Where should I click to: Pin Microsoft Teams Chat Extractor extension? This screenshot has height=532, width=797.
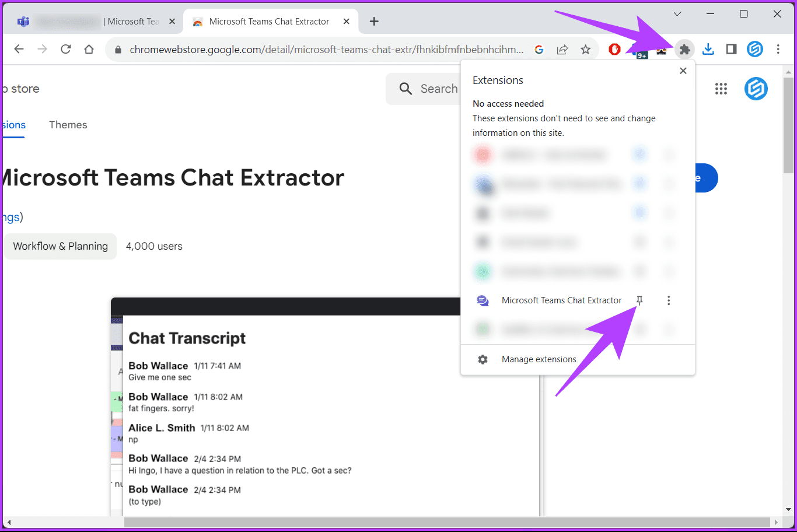point(639,300)
